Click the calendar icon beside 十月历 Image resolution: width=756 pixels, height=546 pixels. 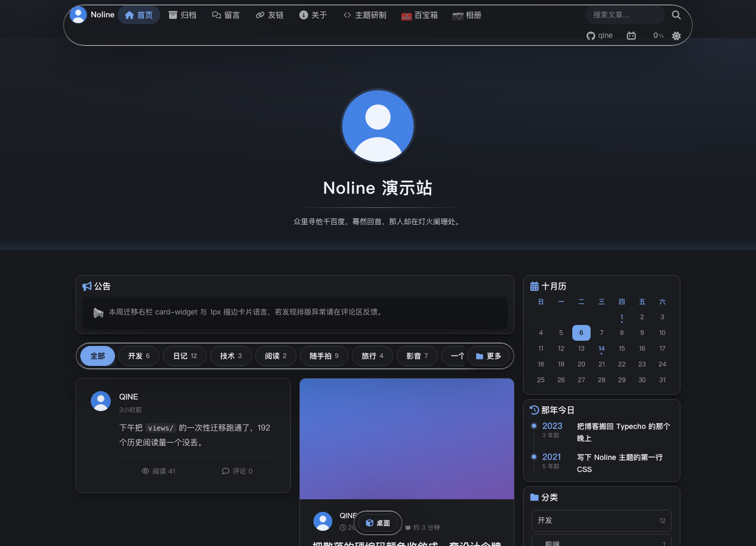click(x=534, y=286)
